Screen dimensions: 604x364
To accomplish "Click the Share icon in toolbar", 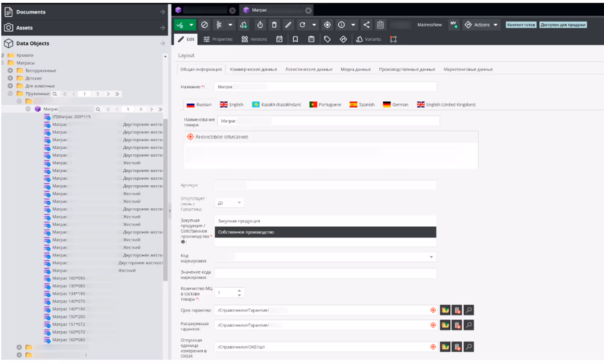I will point(366,25).
